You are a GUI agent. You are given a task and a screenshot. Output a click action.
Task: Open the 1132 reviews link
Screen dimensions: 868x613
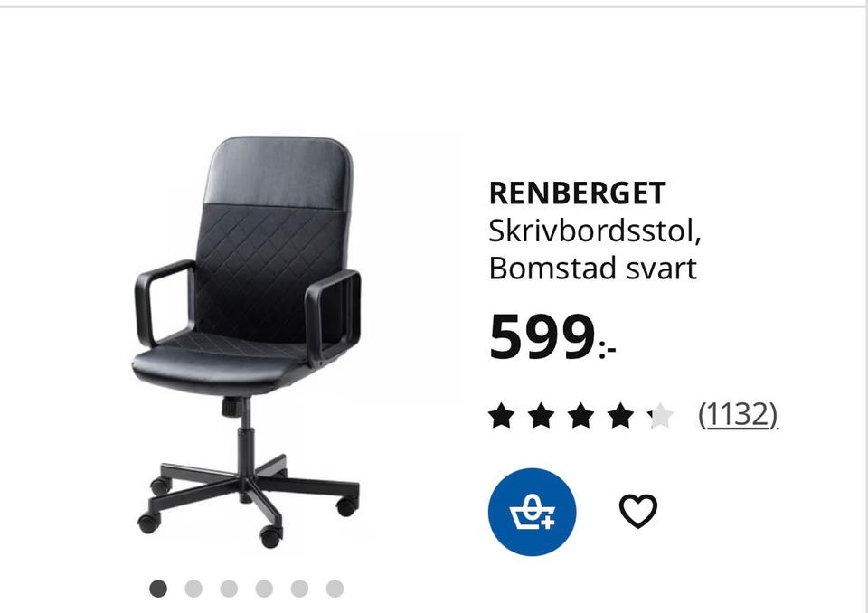pyautogui.click(x=739, y=415)
